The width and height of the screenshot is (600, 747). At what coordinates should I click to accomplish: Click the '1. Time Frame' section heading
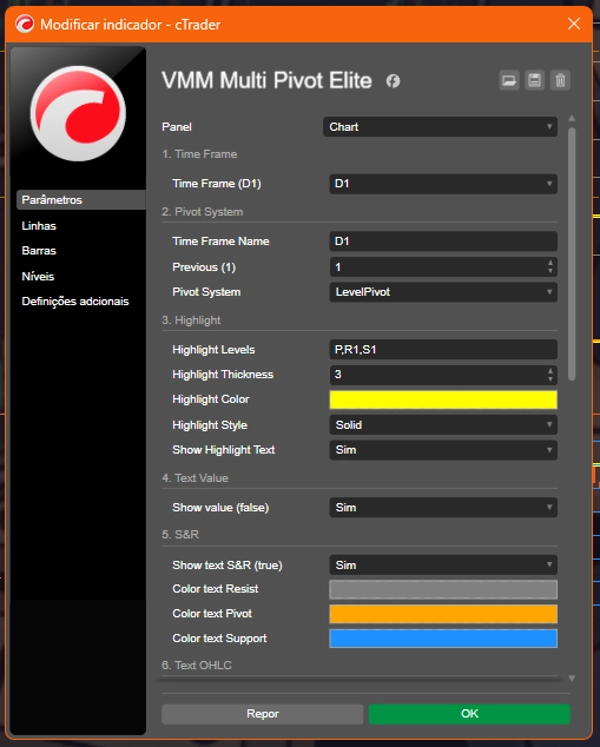199,154
